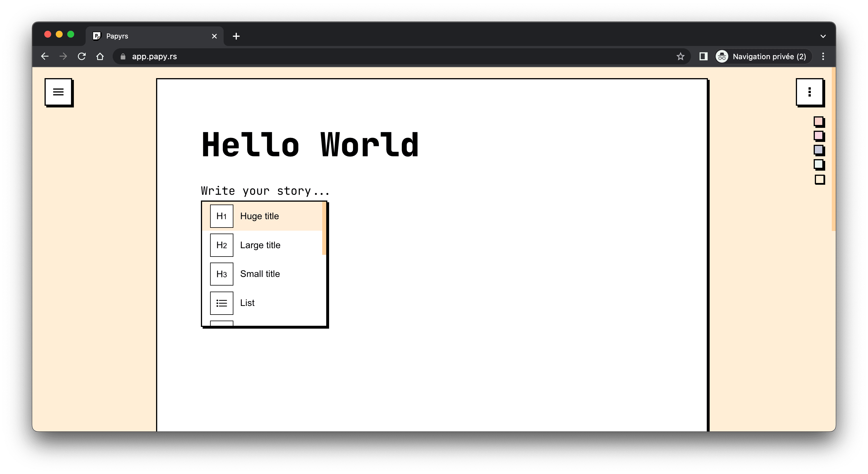
Task: Bookmark this page with the star
Action: click(680, 56)
